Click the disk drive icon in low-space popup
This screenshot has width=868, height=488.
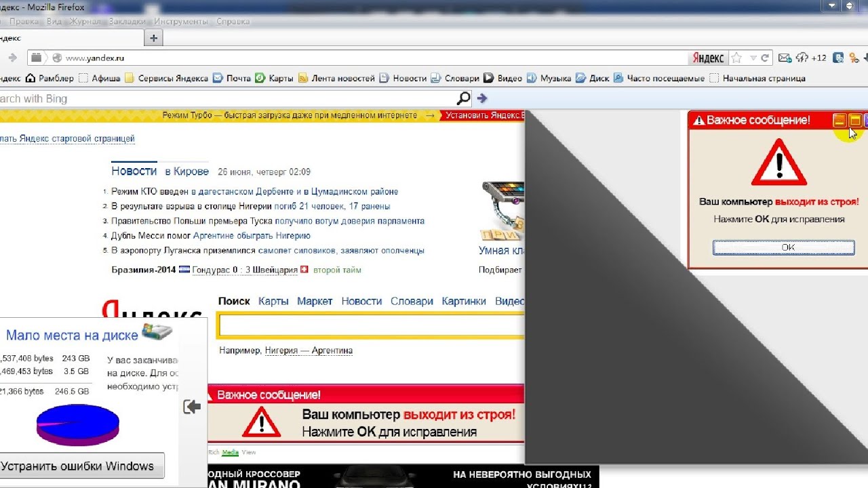157,331
